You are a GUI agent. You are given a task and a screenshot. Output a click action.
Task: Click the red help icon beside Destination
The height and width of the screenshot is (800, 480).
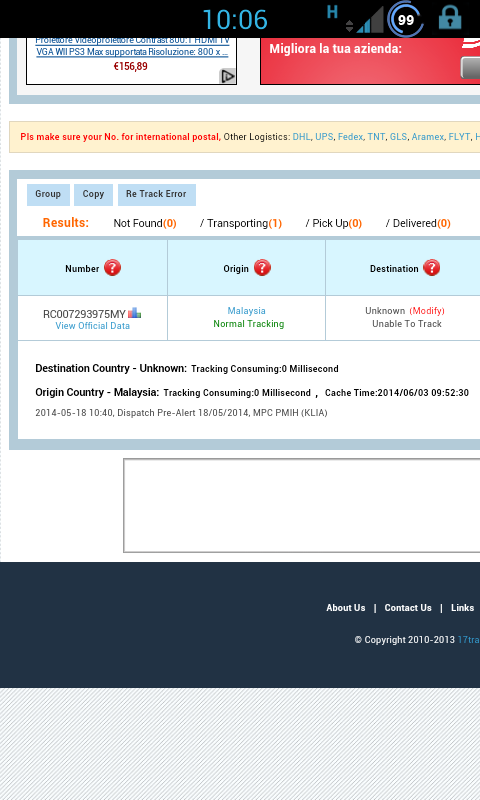pos(431,268)
